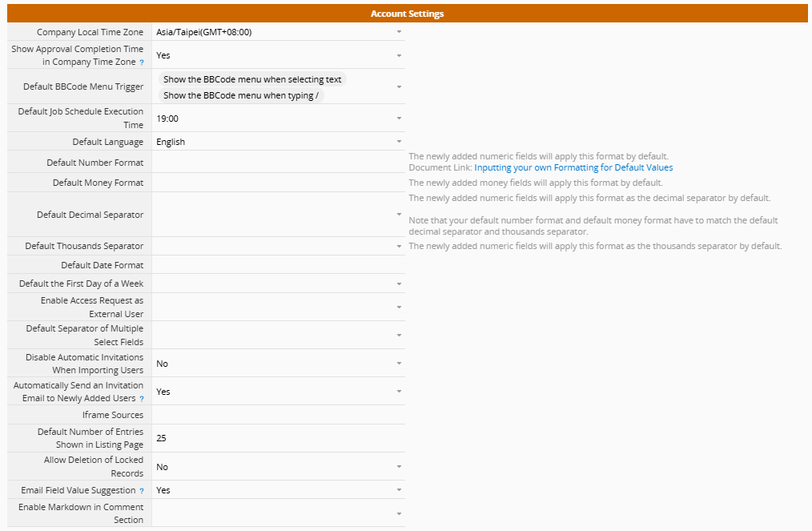Click the Default Date Format field

278,265
